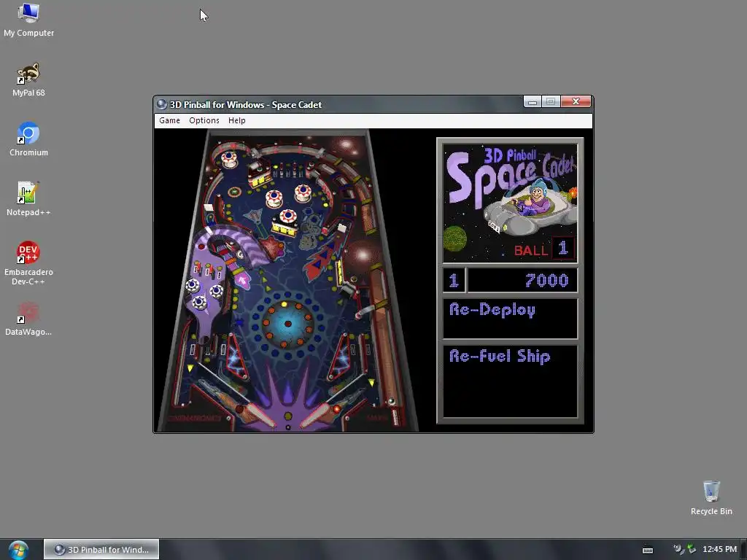Select the Recycle Bin icon
This screenshot has height=560, width=747.
point(711,498)
